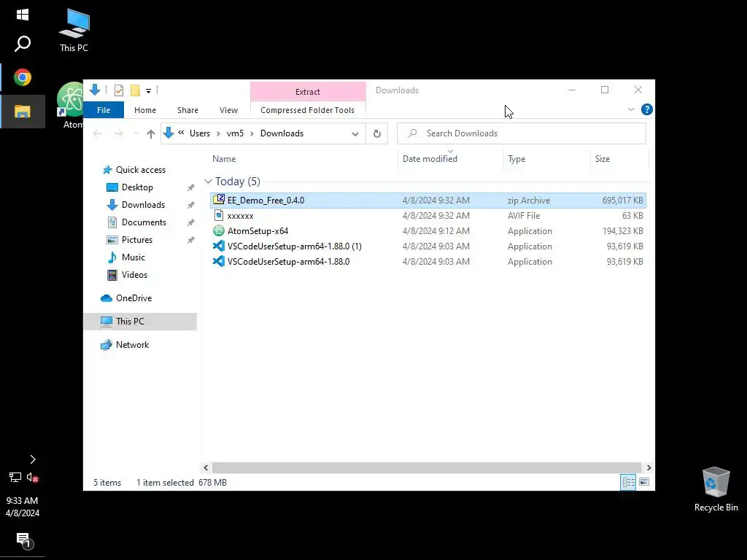Click the VS Code icon of VSCodeUserSetup-arm64-1.88.0
Viewport: 747px width, 560px height.
click(219, 262)
